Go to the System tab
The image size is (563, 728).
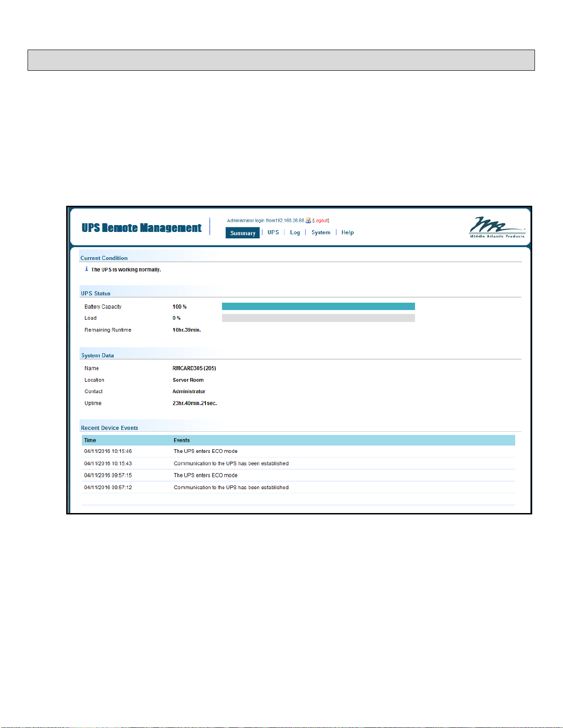(x=321, y=232)
